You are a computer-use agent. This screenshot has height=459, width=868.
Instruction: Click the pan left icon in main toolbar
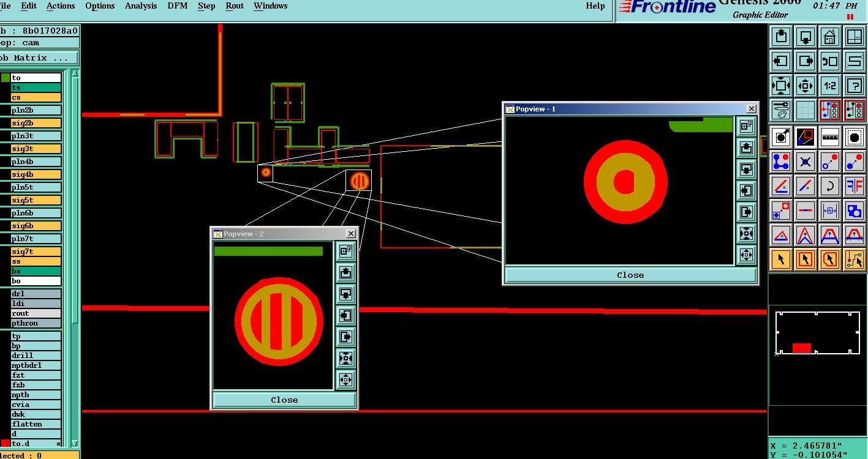(781, 61)
